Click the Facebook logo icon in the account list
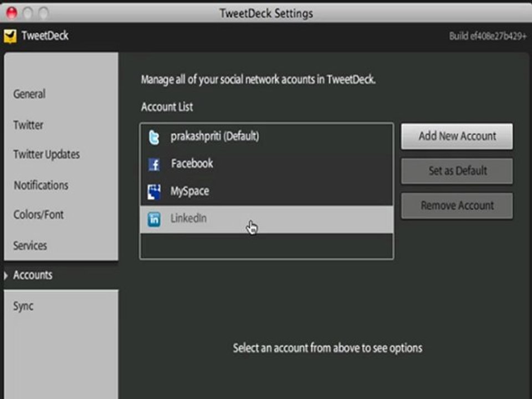The height and width of the screenshot is (399, 532). coord(154,165)
